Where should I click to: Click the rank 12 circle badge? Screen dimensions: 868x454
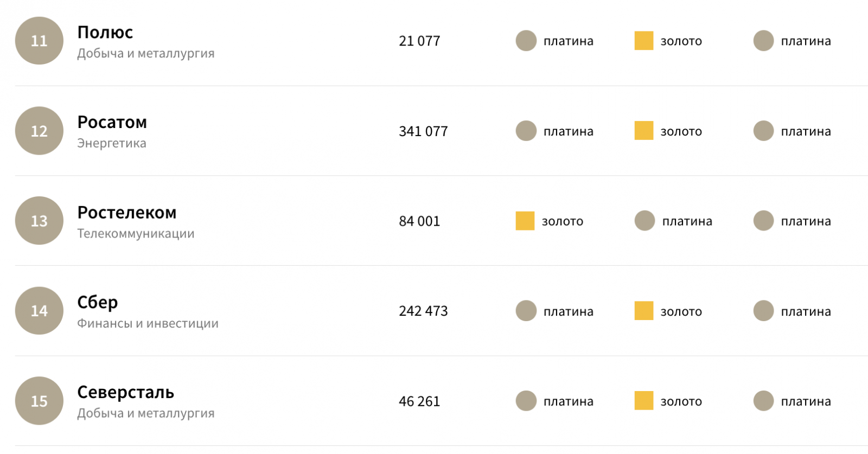[39, 131]
